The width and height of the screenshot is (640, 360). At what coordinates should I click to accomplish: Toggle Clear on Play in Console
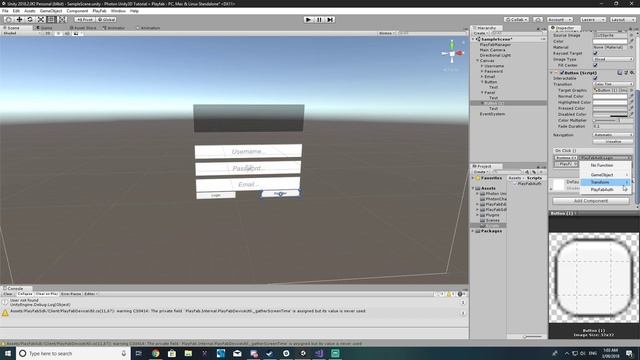click(x=47, y=294)
